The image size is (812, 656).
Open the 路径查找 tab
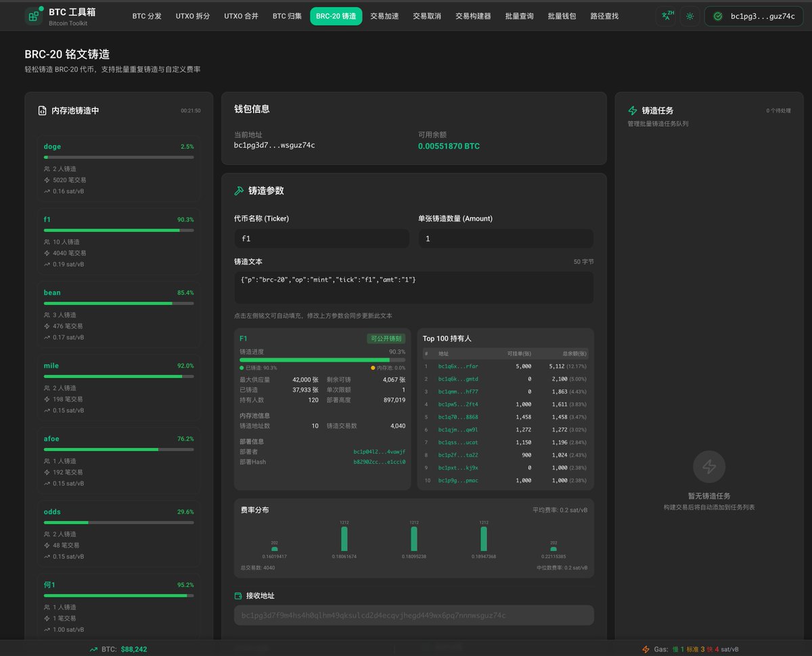pyautogui.click(x=605, y=16)
